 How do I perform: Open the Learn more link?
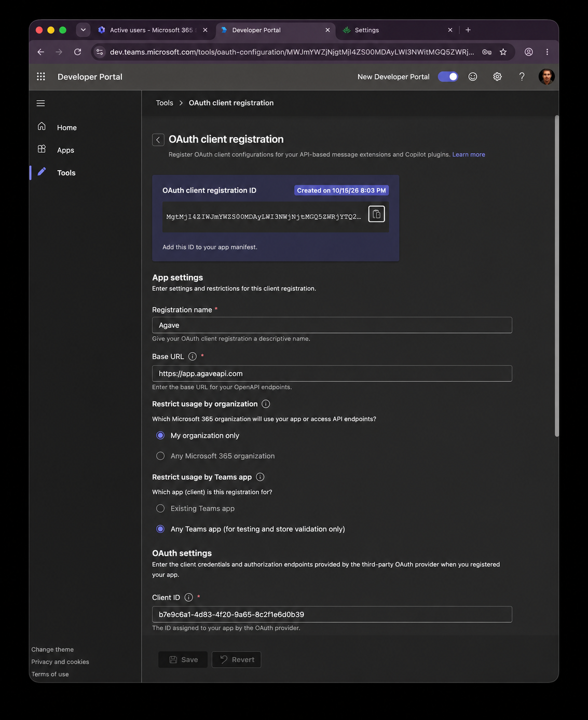(469, 155)
